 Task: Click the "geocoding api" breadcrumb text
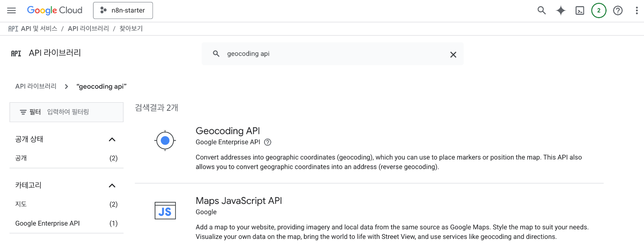pos(101,87)
